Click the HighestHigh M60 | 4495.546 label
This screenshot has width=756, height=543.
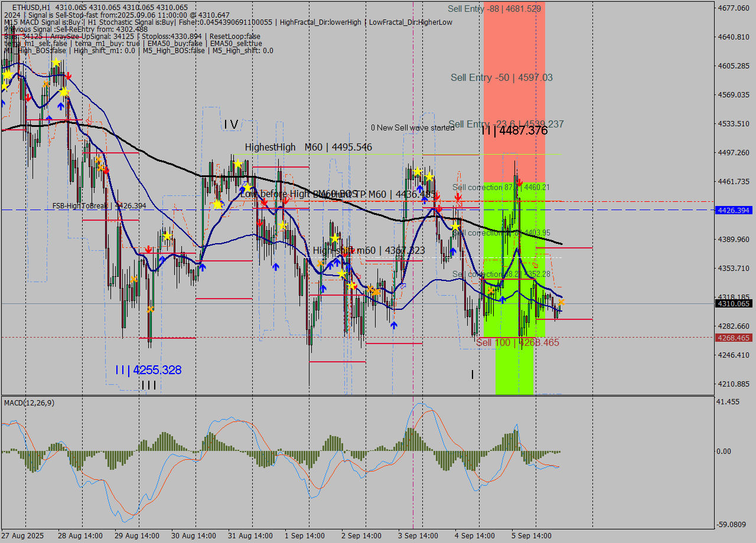click(308, 148)
